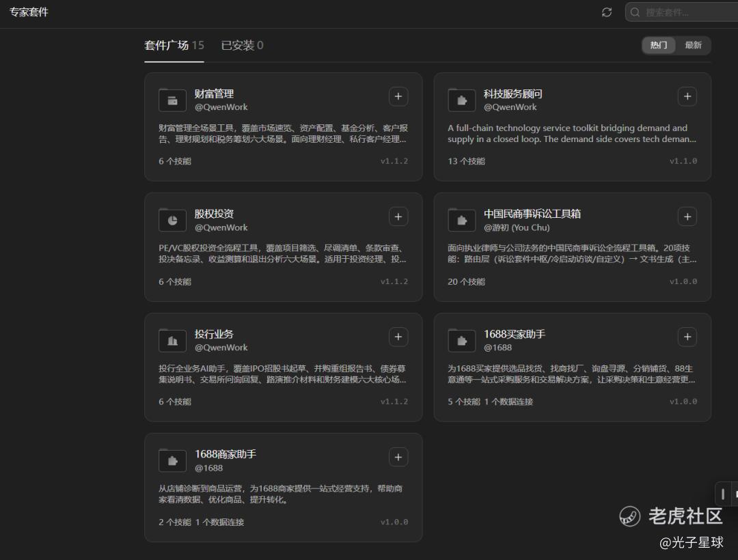Install 1688买家助手 via its plus icon
Image resolution: width=738 pixels, height=560 pixels.
click(x=687, y=337)
